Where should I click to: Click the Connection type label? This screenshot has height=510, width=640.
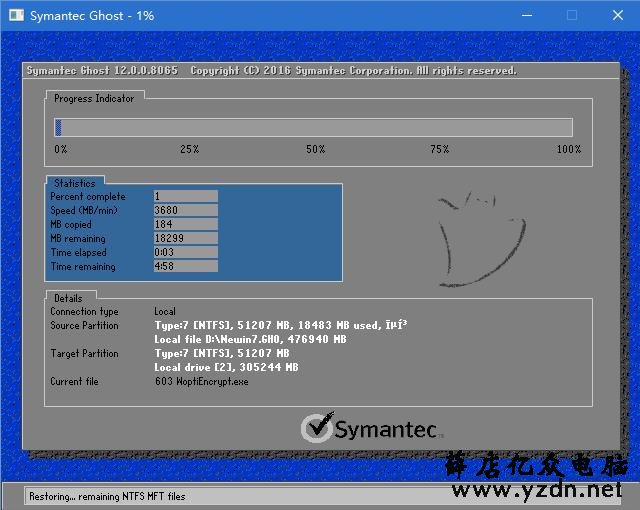tap(84, 311)
